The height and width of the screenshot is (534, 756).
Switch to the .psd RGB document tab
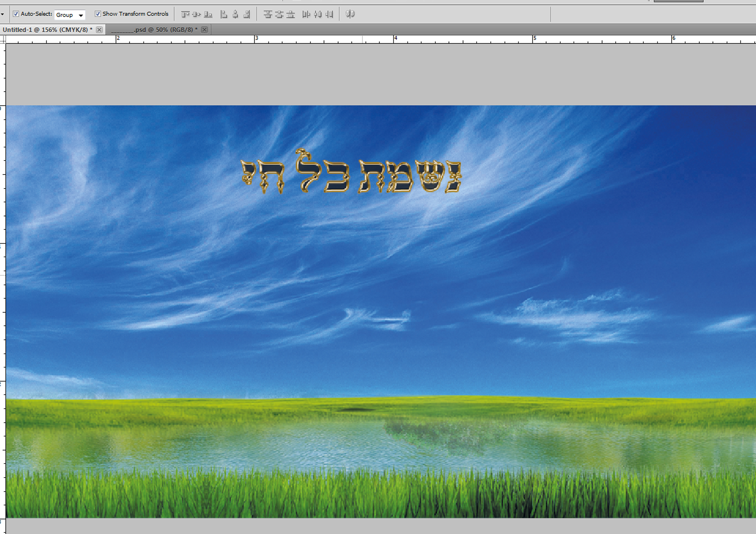154,30
